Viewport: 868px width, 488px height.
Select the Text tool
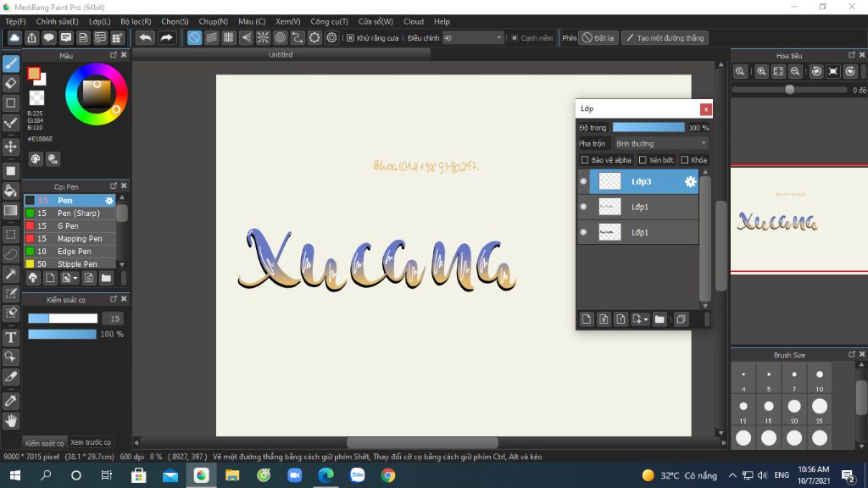(10, 337)
